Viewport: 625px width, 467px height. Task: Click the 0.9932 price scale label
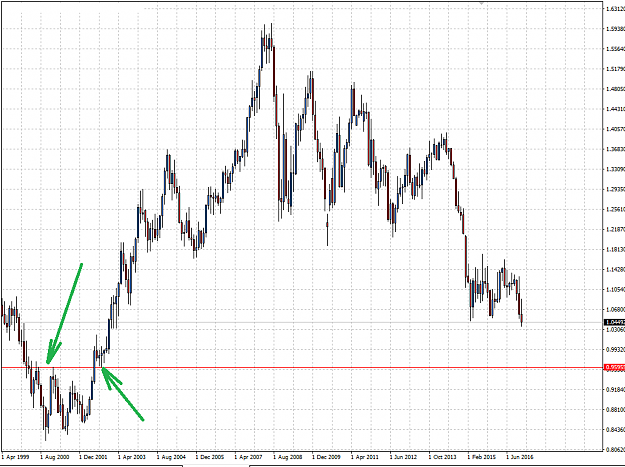point(615,350)
